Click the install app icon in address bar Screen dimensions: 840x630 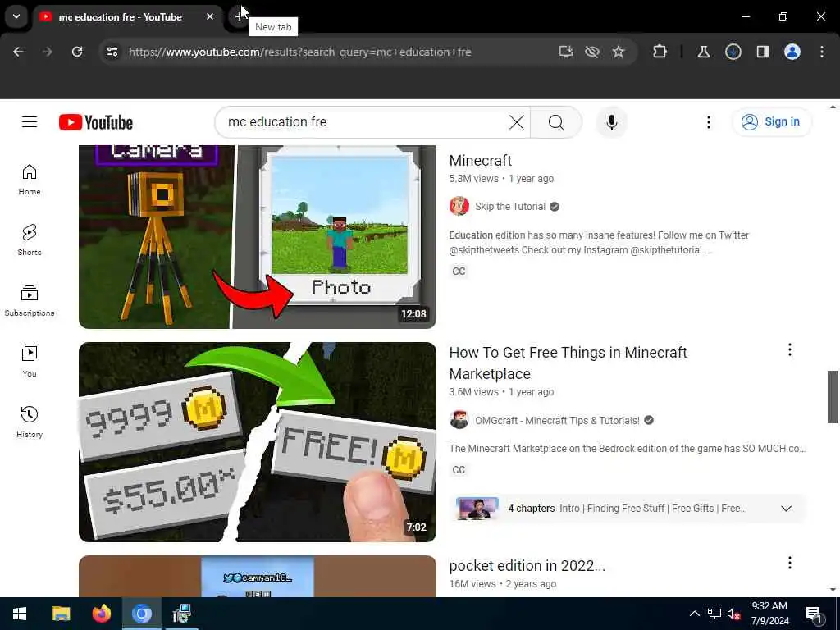[566, 52]
